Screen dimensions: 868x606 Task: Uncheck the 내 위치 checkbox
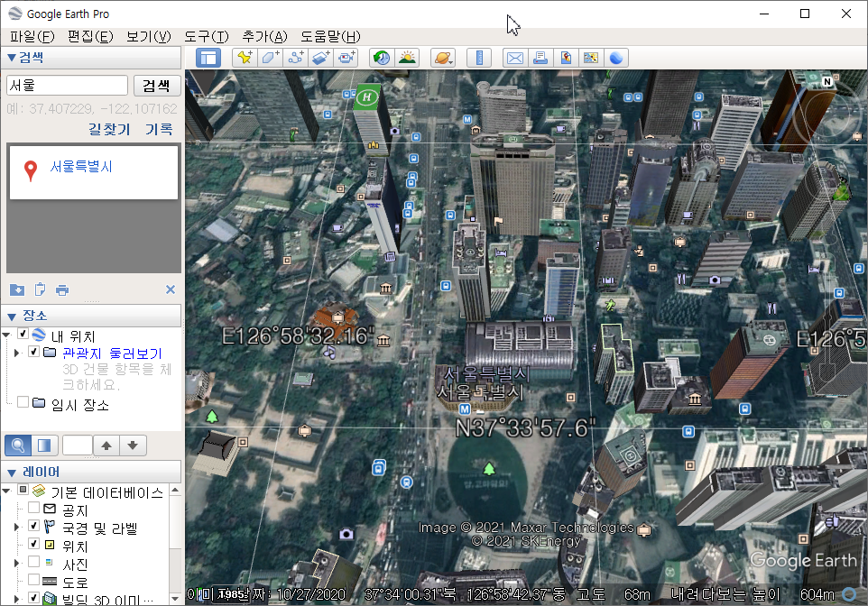click(23, 334)
